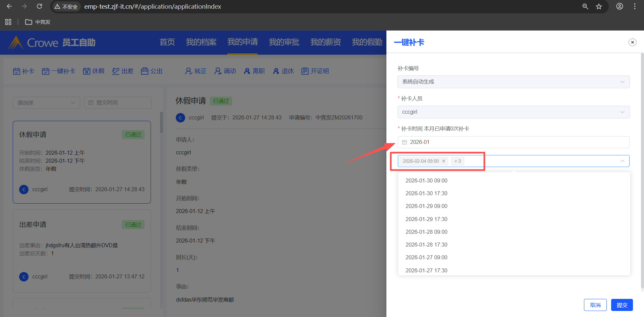Screen dimensions: 644x317
Task: Bookmark this page with the star icon
Action: (x=599, y=6)
